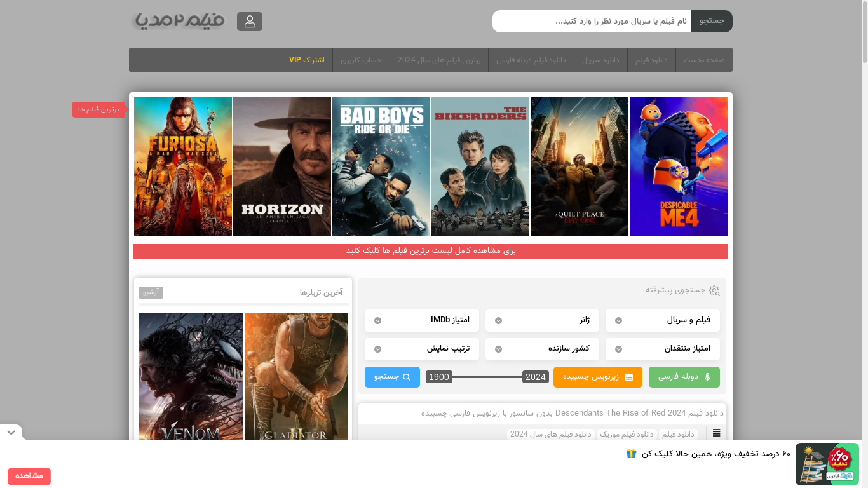Open the Movie and Series dropdown
The width and height of the screenshot is (868, 488).
point(663,320)
